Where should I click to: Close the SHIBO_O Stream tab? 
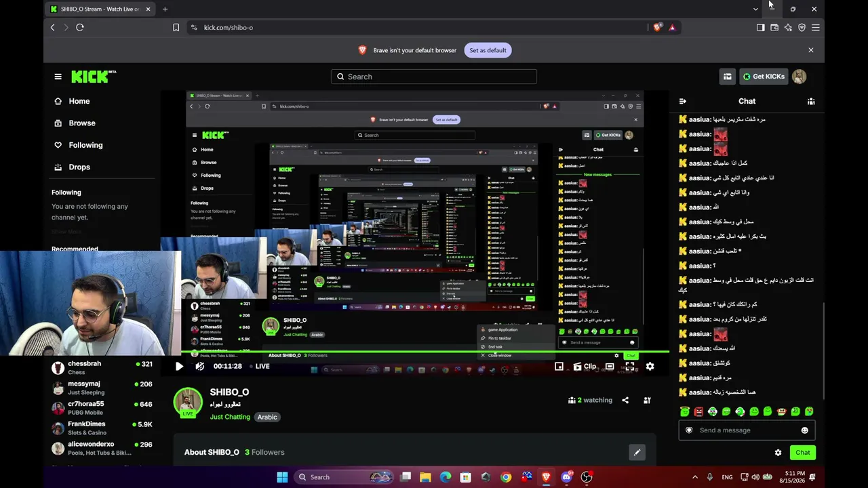pos(148,9)
